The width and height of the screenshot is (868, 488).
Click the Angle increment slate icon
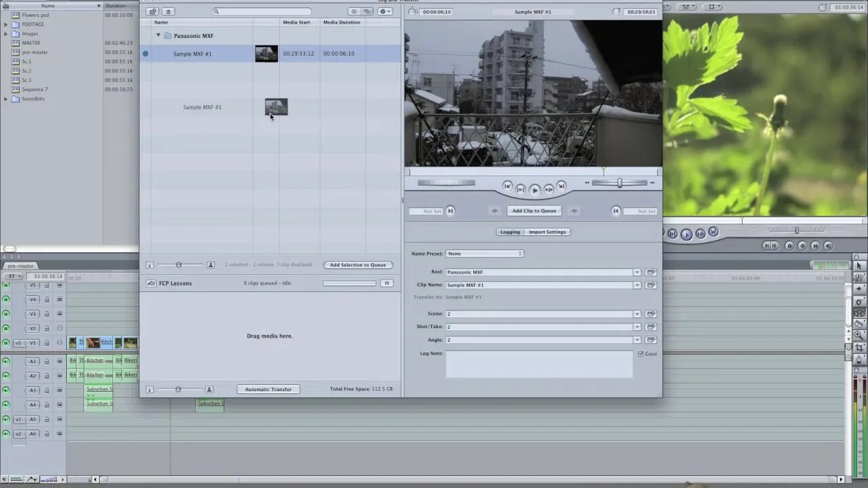tap(651, 340)
